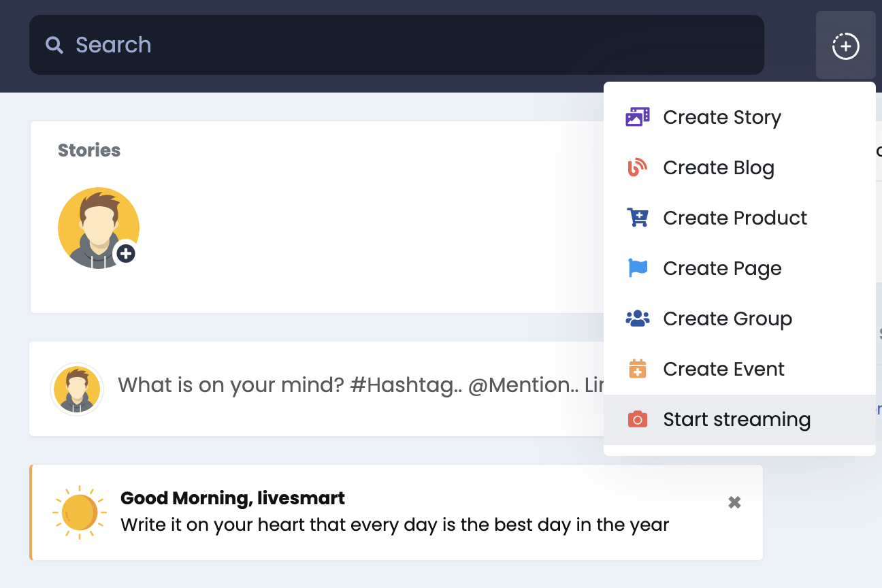Image resolution: width=882 pixels, height=588 pixels.
Task: Choose Create Blog menu entry
Action: click(719, 167)
